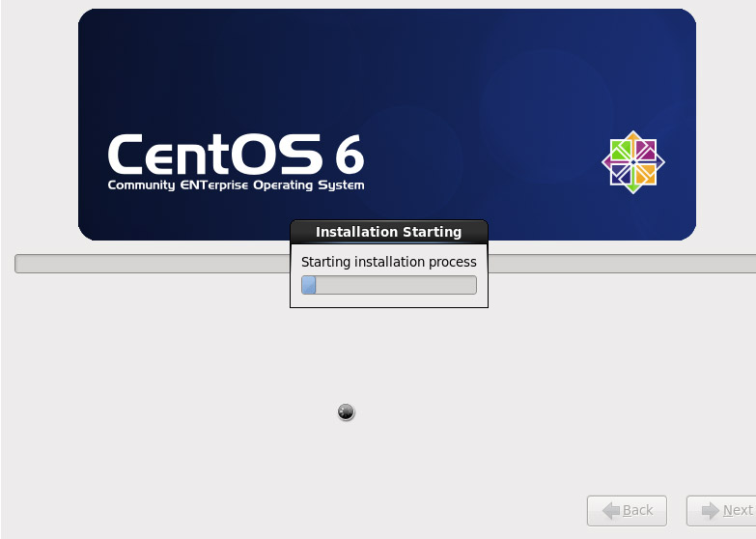Click the 'Starting installation process' progress bar

point(389,285)
